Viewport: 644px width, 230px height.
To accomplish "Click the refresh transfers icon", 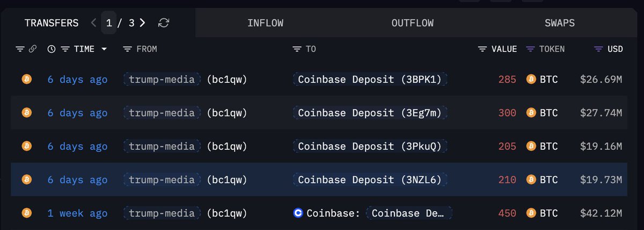I will click(x=164, y=23).
